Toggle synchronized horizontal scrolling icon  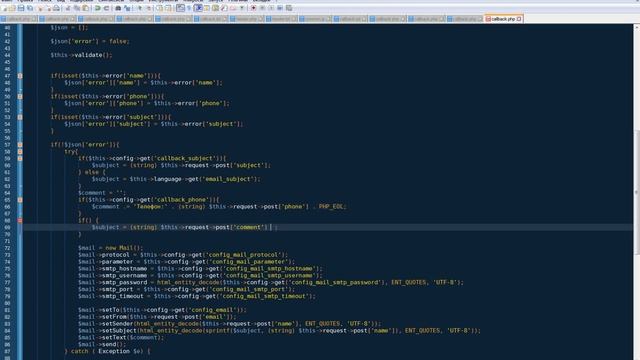[168, 8]
